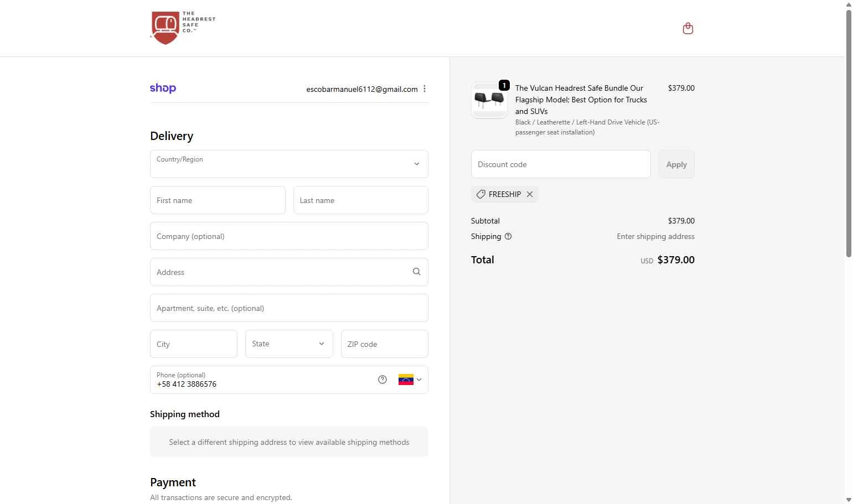853x504 pixels.
Task: Click the Delivery heading
Action: tap(172, 136)
